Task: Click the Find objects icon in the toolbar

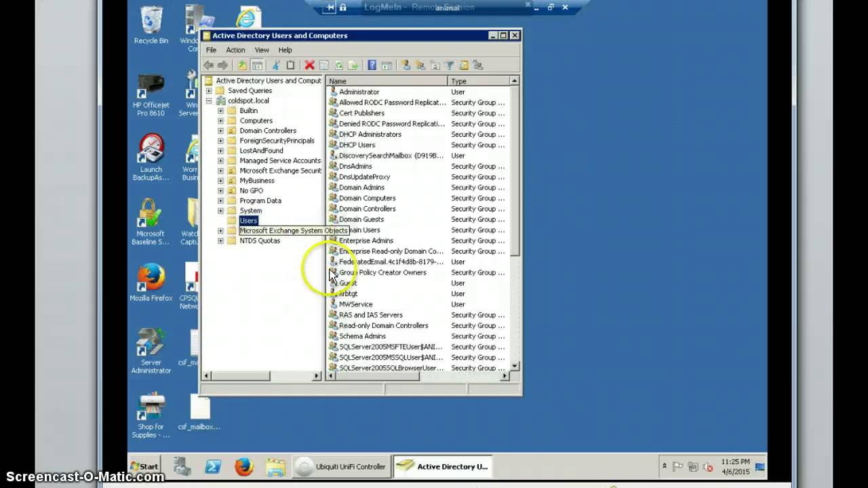Action: (464, 65)
